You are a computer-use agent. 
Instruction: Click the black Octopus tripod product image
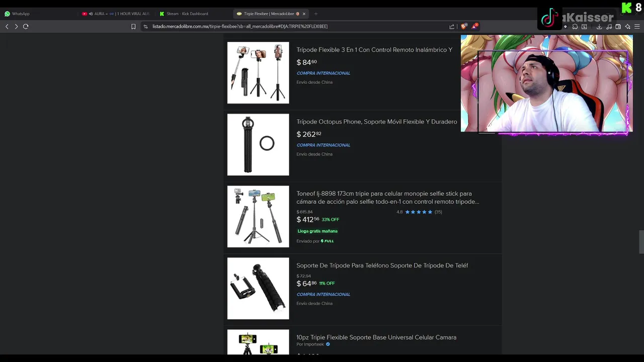[x=258, y=145]
